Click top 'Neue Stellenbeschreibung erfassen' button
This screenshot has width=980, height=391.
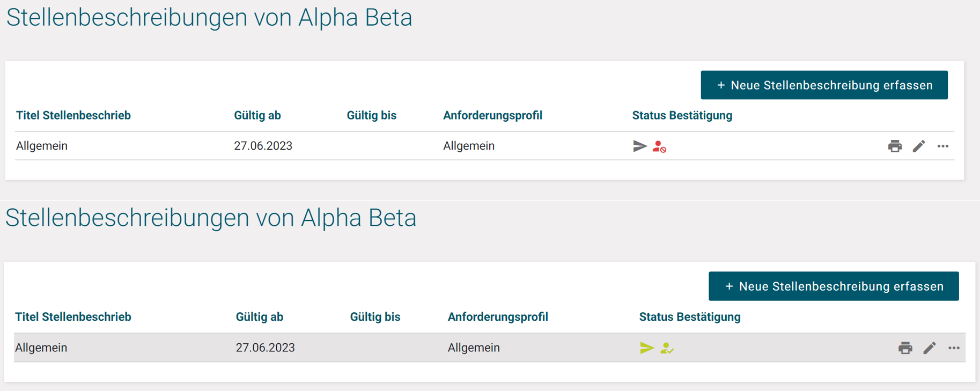[824, 85]
